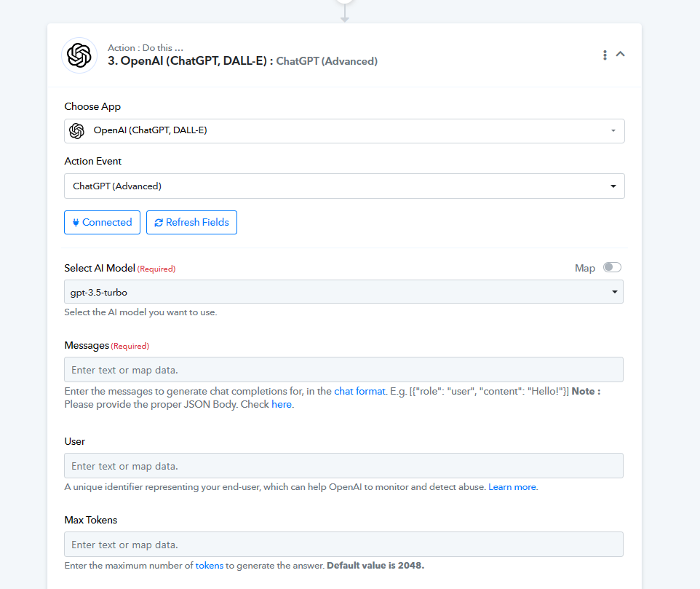This screenshot has height=589, width=700.
Task: Click the refresh arrows icon
Action: [x=159, y=222]
